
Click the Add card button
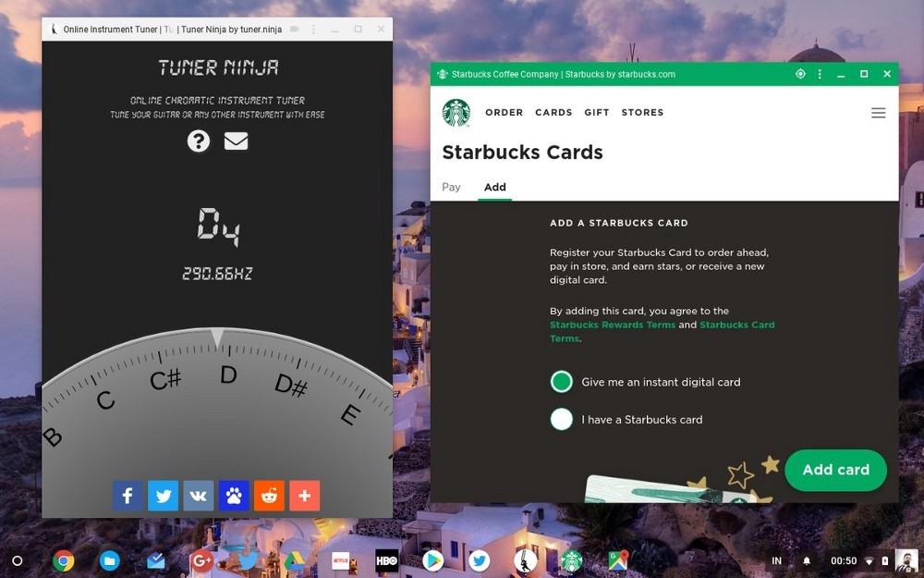point(835,470)
